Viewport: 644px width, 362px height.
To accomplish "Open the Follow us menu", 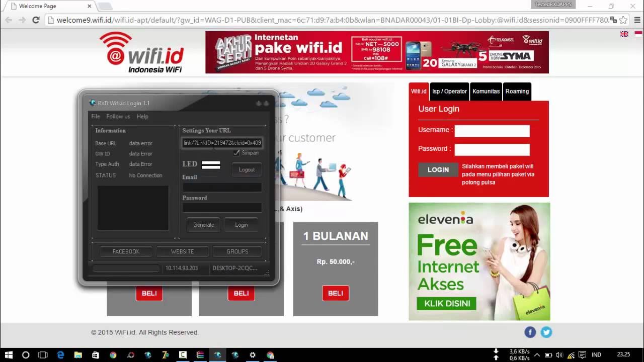I will tap(118, 116).
